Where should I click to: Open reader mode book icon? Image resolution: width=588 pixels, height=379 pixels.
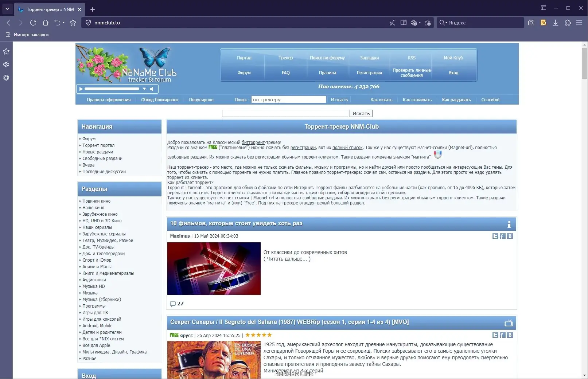coord(404,23)
